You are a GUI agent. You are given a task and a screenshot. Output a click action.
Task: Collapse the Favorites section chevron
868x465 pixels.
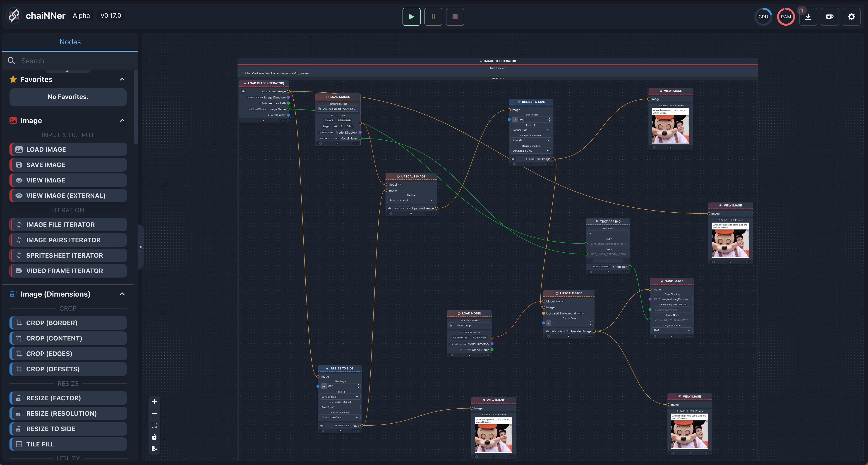tap(122, 79)
